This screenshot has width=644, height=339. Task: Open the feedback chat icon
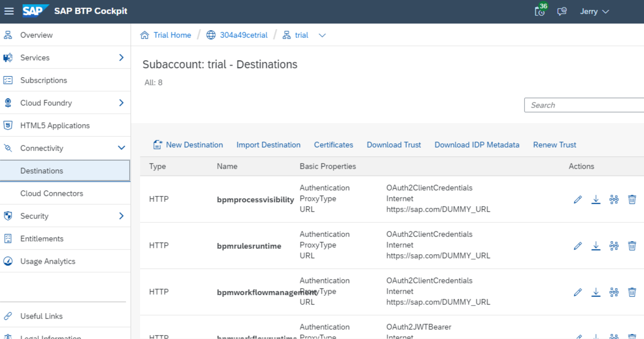562,11
